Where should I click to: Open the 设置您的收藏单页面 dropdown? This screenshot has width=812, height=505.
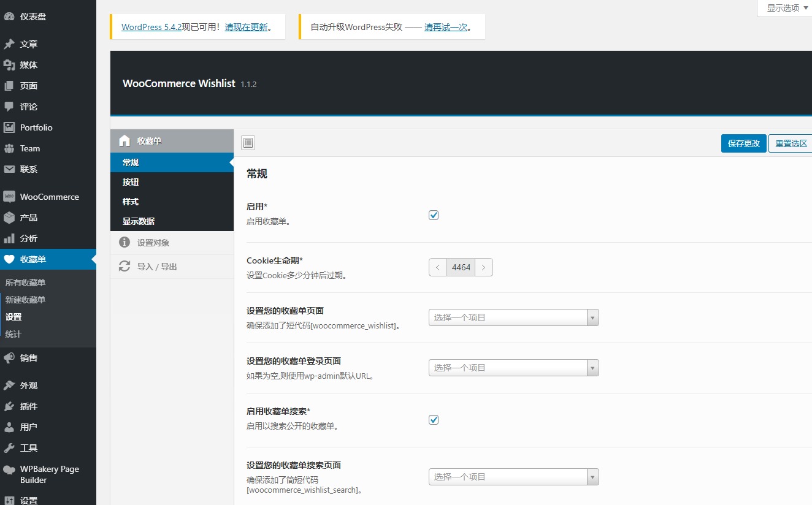[x=513, y=317]
